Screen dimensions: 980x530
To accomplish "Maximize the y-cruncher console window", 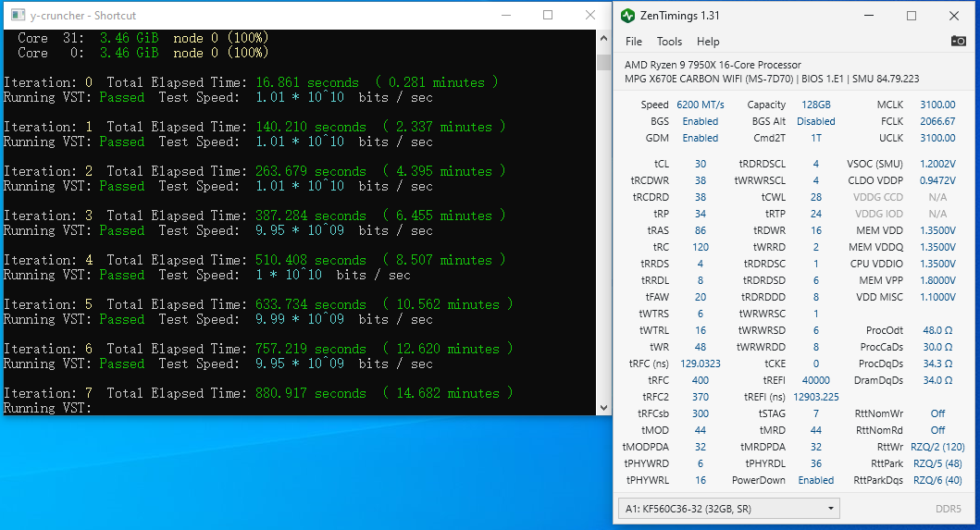I will pos(548,15).
